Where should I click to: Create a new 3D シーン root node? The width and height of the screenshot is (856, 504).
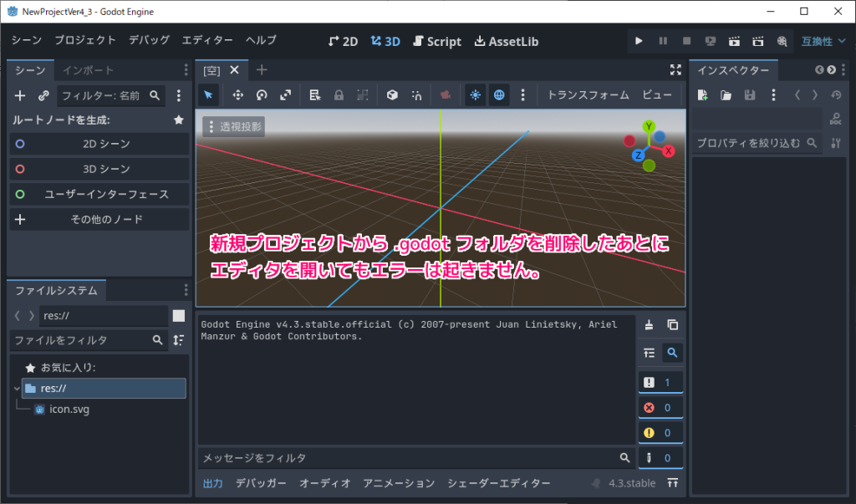click(99, 170)
